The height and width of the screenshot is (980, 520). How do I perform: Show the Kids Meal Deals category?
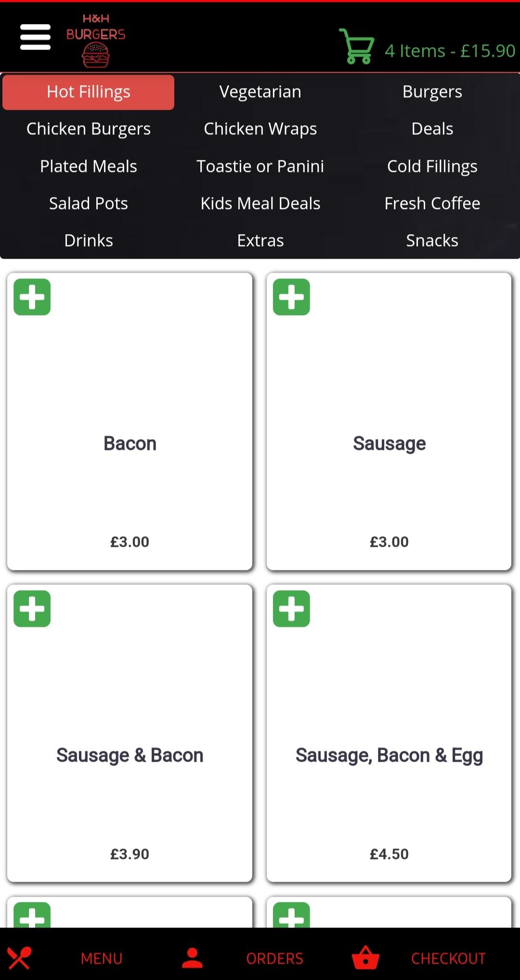[260, 203]
